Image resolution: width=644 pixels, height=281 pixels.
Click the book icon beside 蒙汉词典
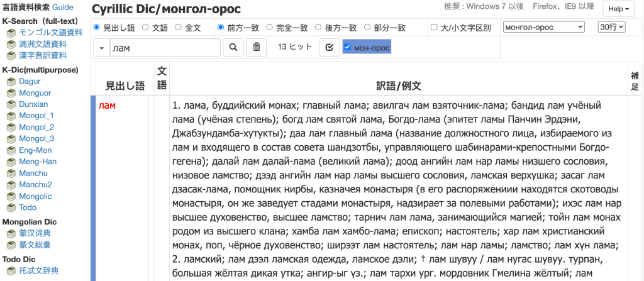11,233
